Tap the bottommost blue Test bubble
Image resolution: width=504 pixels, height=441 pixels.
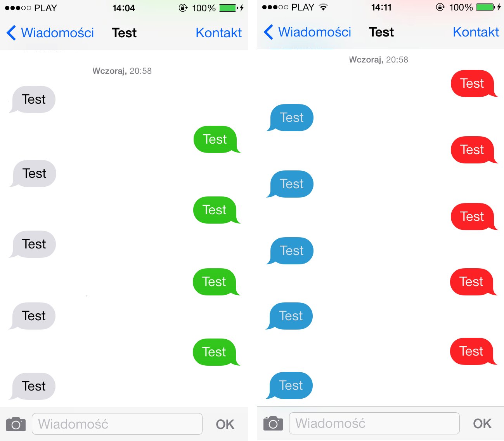point(291,385)
